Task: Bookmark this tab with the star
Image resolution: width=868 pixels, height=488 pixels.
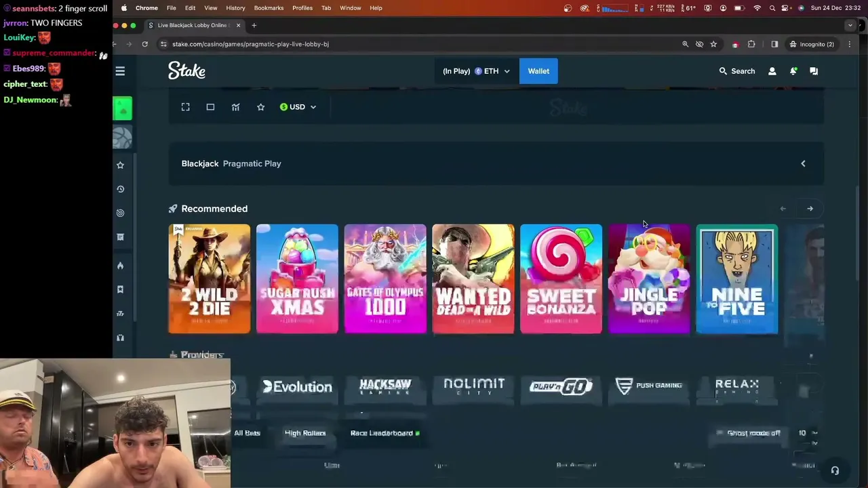Action: (x=713, y=44)
